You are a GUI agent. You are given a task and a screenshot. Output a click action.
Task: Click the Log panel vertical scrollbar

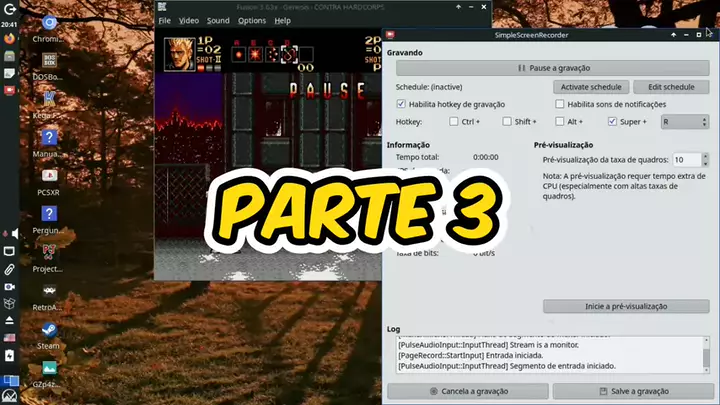[706, 354]
